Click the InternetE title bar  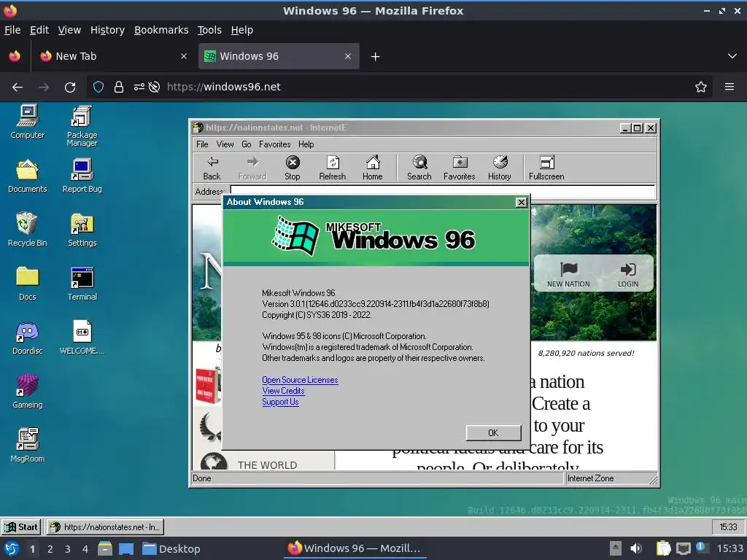pyautogui.click(x=405, y=128)
